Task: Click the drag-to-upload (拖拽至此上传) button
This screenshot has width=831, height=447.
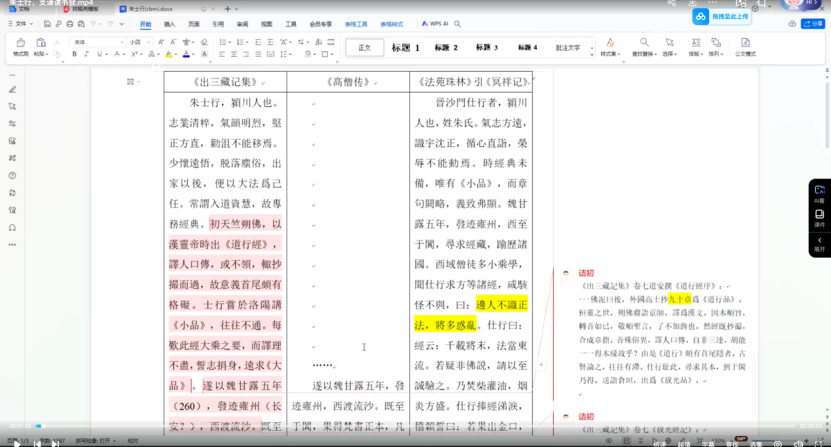Action: point(722,16)
